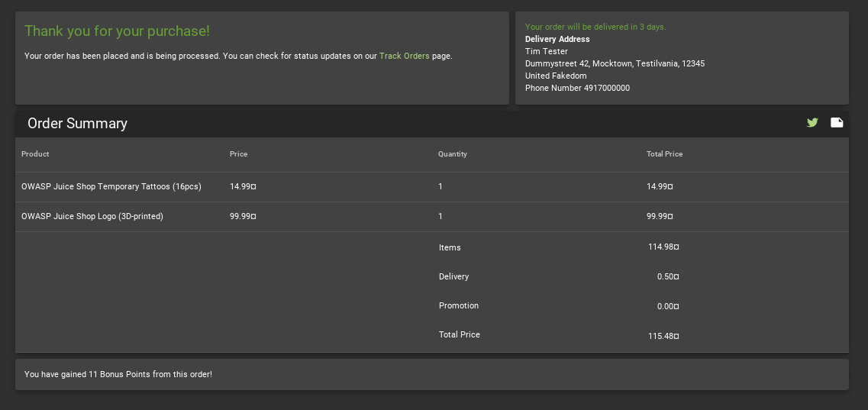Click the Delivery Address heading
868x410 pixels.
(557, 39)
